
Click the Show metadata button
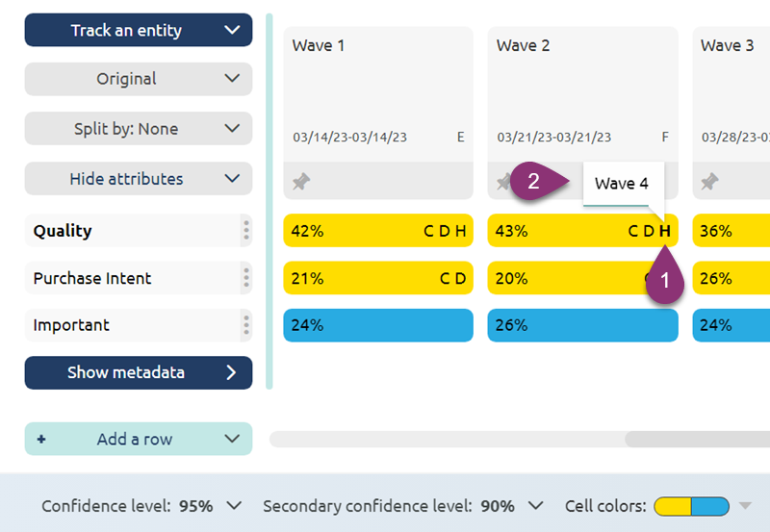click(x=138, y=372)
